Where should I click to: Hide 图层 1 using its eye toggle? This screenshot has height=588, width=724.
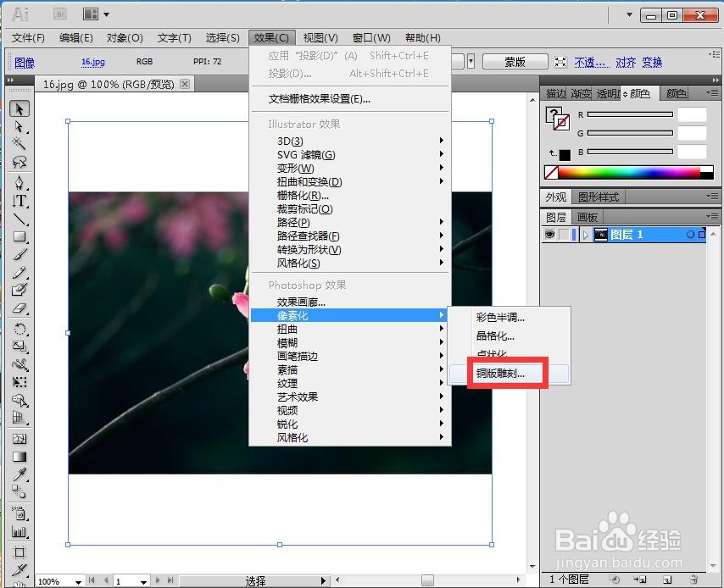[549, 234]
